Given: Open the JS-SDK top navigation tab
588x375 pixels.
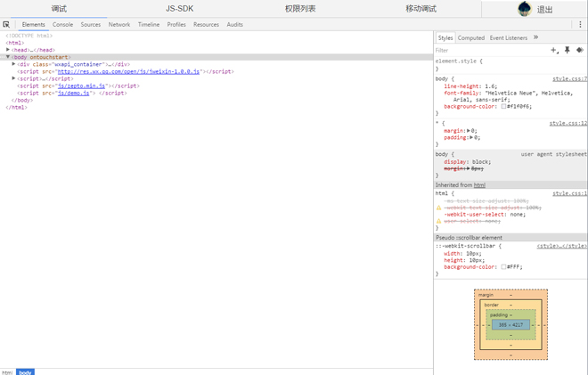Looking at the screenshot, I should click(x=179, y=9).
